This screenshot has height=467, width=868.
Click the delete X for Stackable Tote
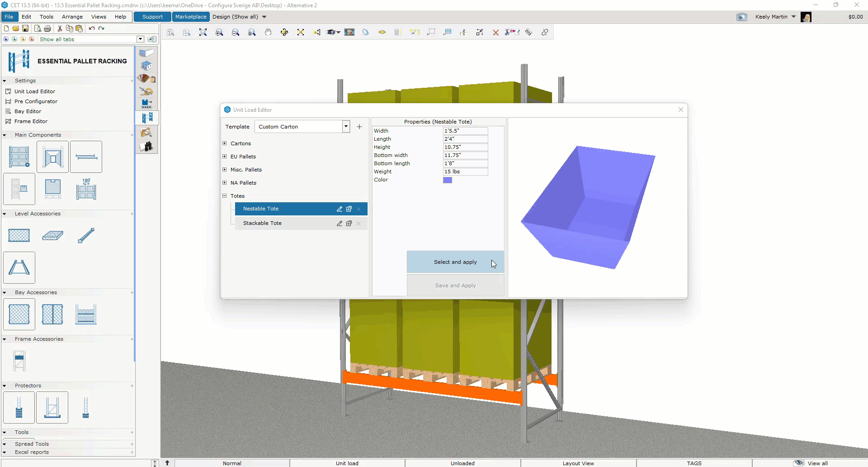pyautogui.click(x=359, y=223)
